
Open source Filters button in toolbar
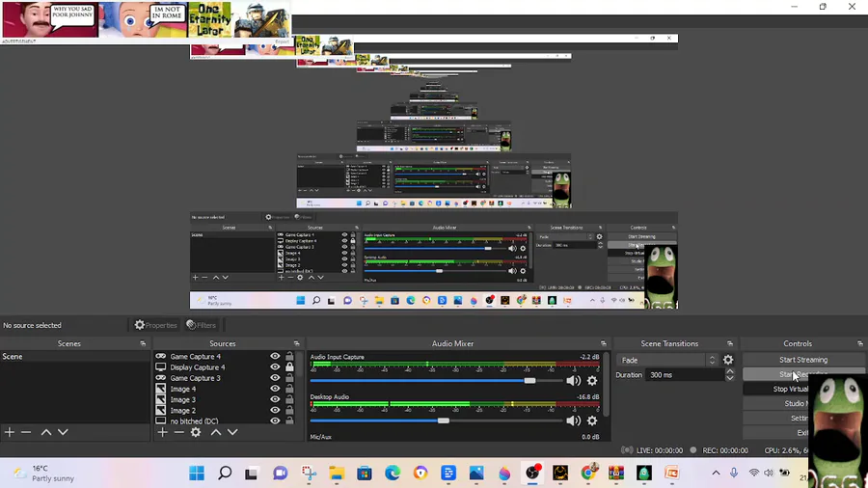[x=201, y=325]
